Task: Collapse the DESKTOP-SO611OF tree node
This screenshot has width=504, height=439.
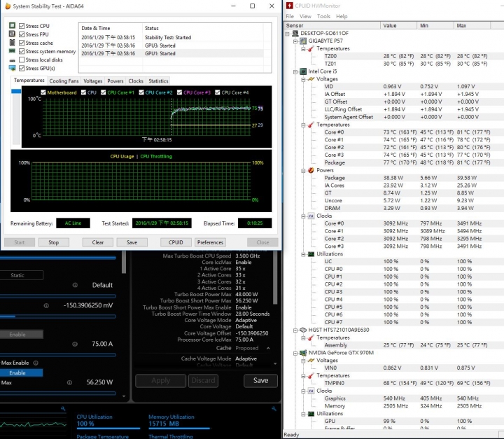Action: (288, 33)
